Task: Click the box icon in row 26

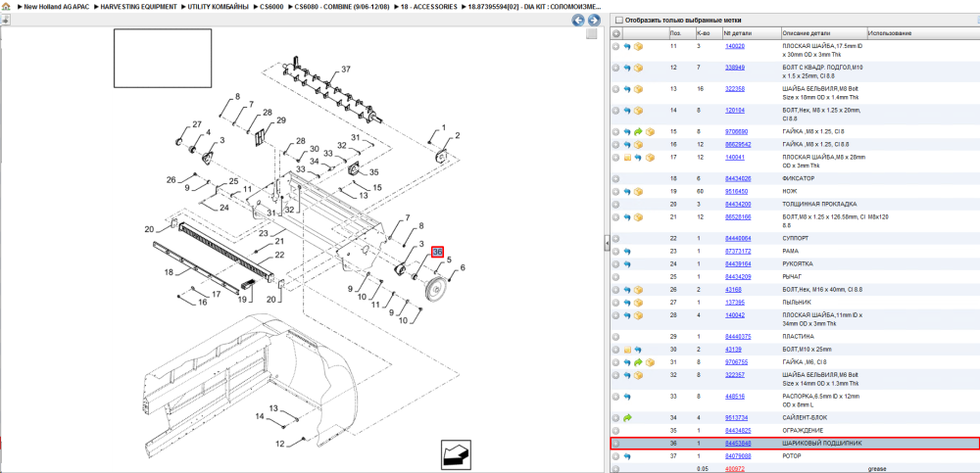Action: tap(639, 290)
